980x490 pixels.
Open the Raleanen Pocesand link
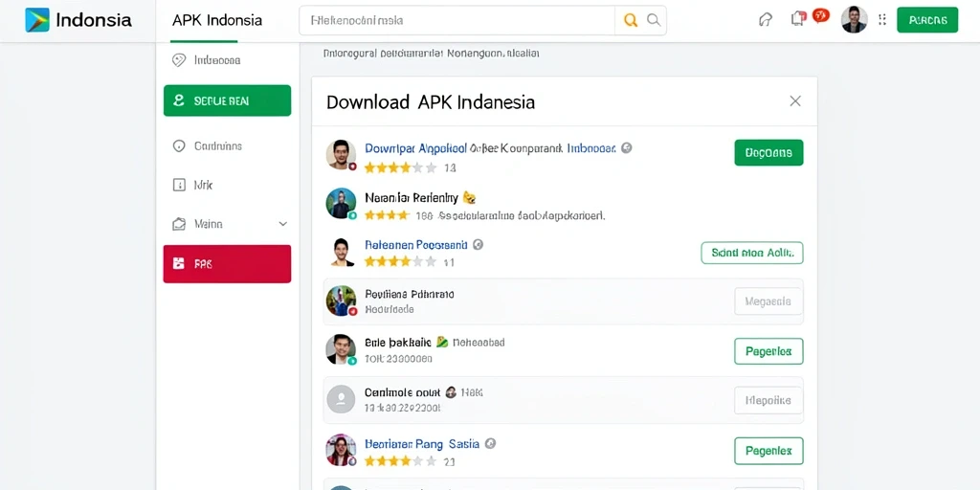point(415,244)
